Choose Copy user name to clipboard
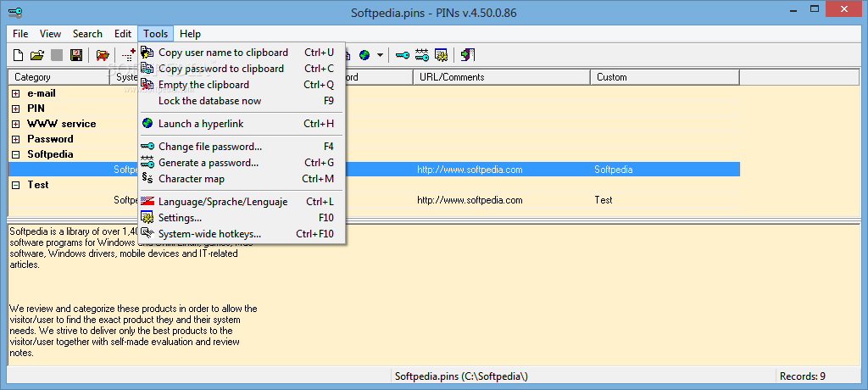 point(242,53)
